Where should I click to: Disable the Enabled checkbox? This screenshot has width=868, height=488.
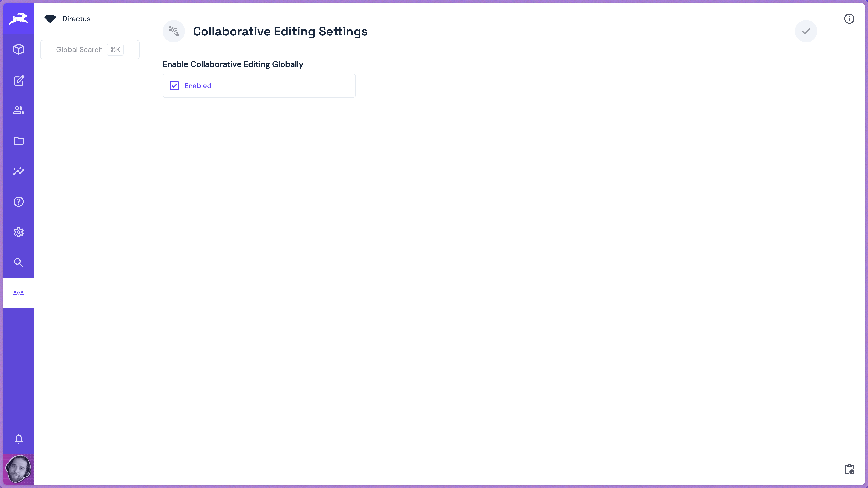[x=174, y=86]
